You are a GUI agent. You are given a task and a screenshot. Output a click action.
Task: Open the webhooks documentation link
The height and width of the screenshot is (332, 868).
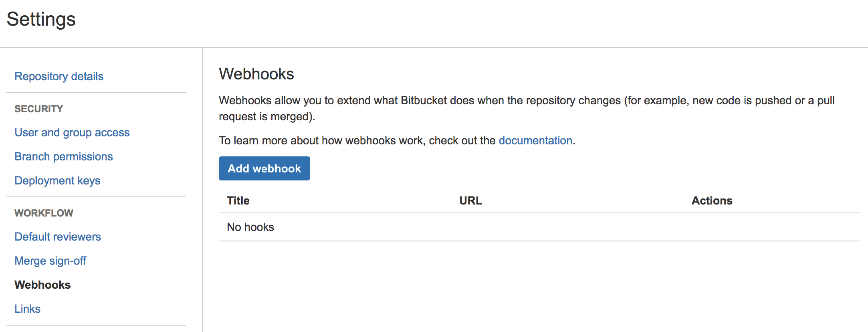535,140
